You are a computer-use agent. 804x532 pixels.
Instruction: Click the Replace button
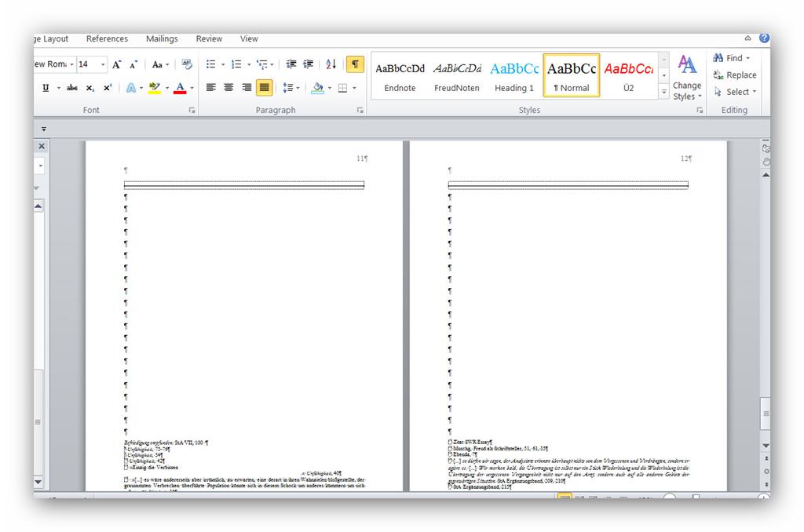pos(735,75)
